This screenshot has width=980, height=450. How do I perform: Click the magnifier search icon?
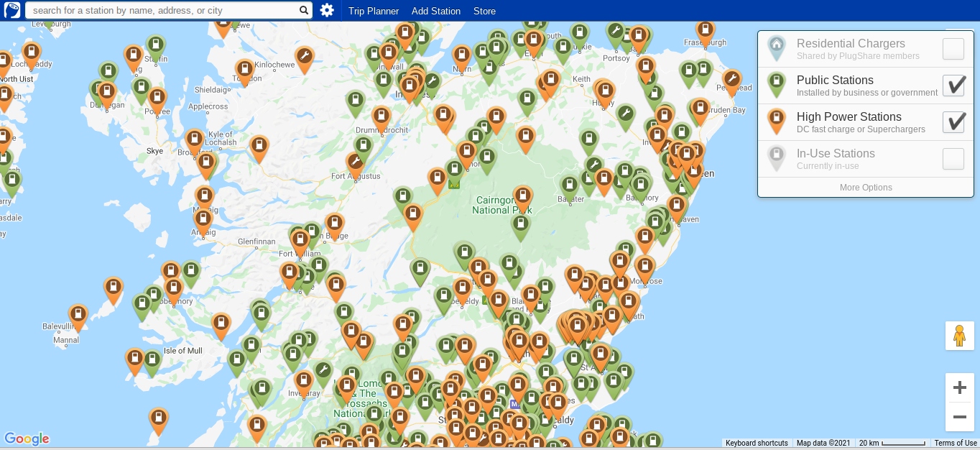(x=304, y=11)
